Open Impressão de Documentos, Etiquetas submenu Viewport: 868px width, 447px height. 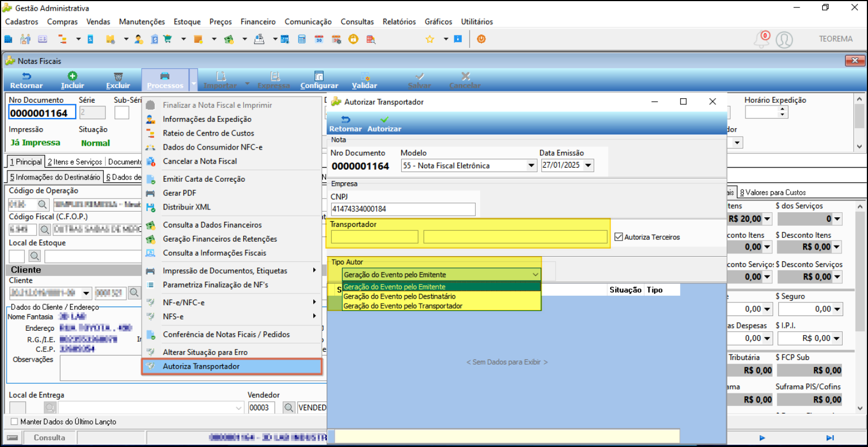(x=231, y=271)
